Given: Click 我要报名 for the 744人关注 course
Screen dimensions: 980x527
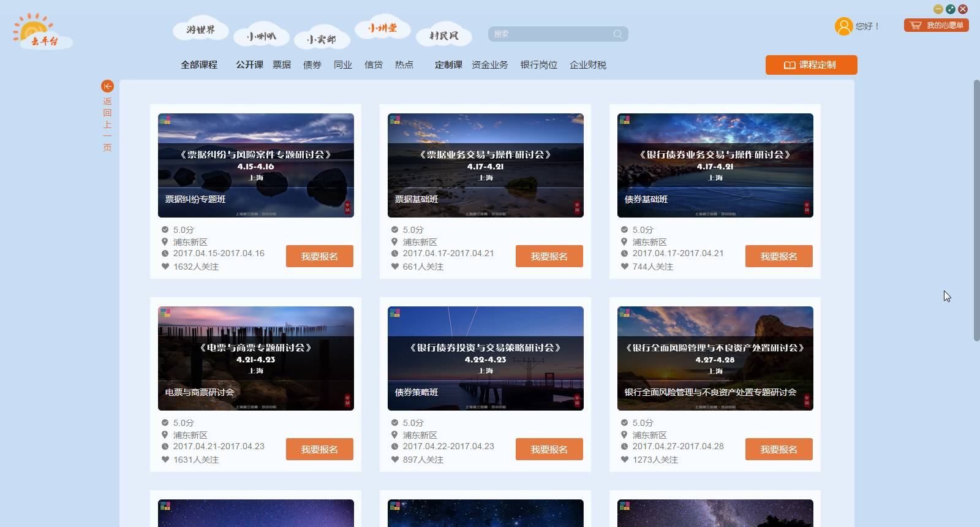Looking at the screenshot, I should tap(779, 256).
